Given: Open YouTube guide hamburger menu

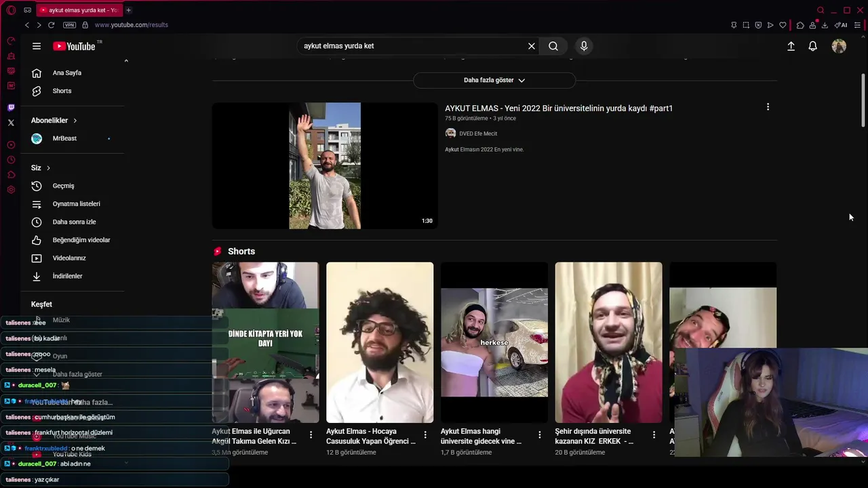Looking at the screenshot, I should [x=37, y=46].
